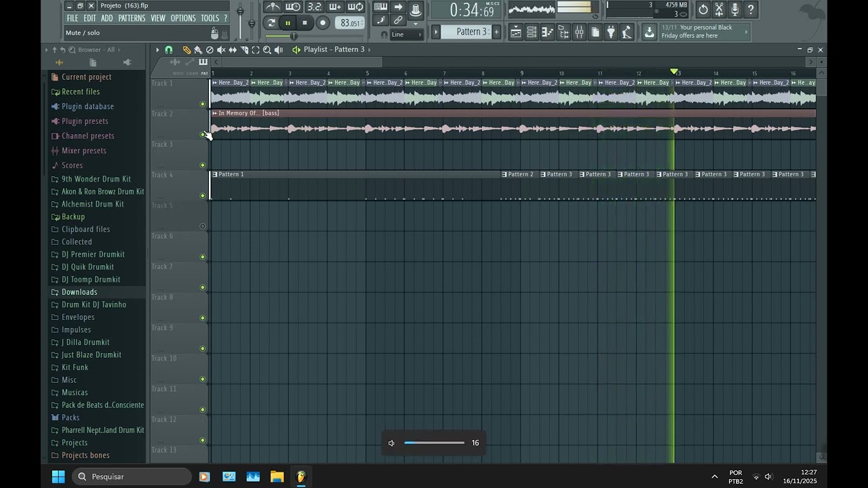Viewport: 868px width, 488px height.
Task: Toggle song/pattern mode button
Action: [x=271, y=22]
